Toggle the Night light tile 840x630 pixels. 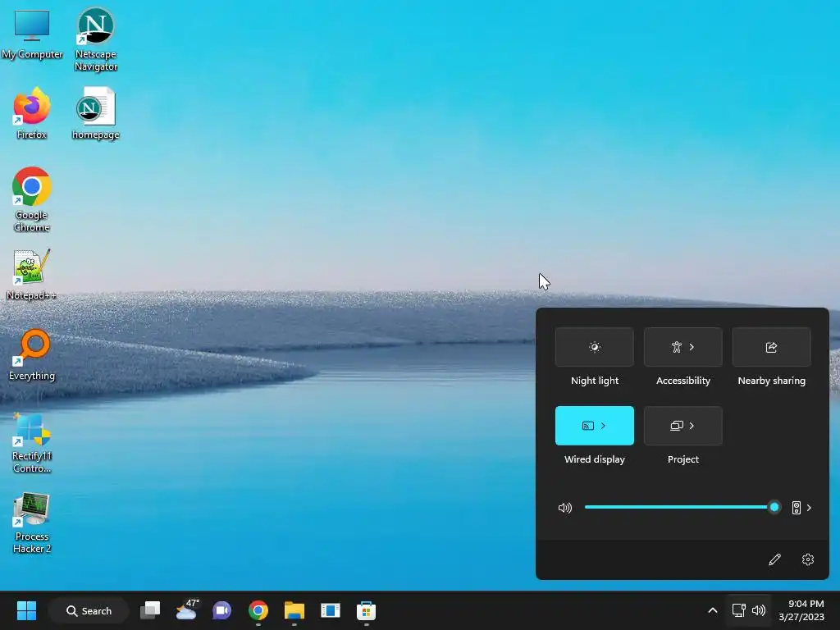pos(595,347)
